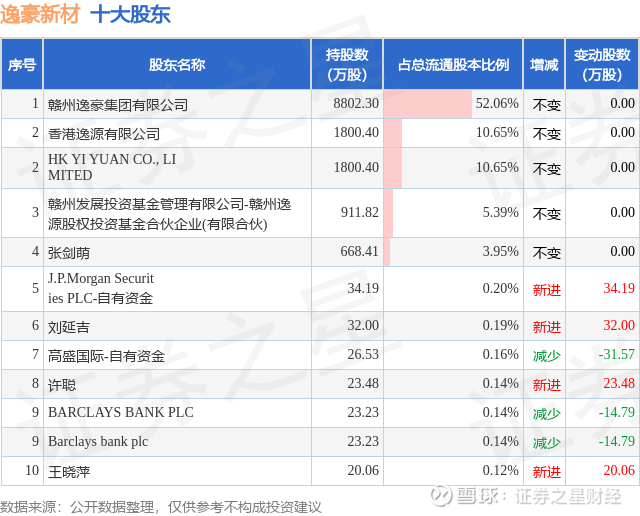This screenshot has width=640, height=516.
Task: Click the 十大股东 heading
Action: 130,14
